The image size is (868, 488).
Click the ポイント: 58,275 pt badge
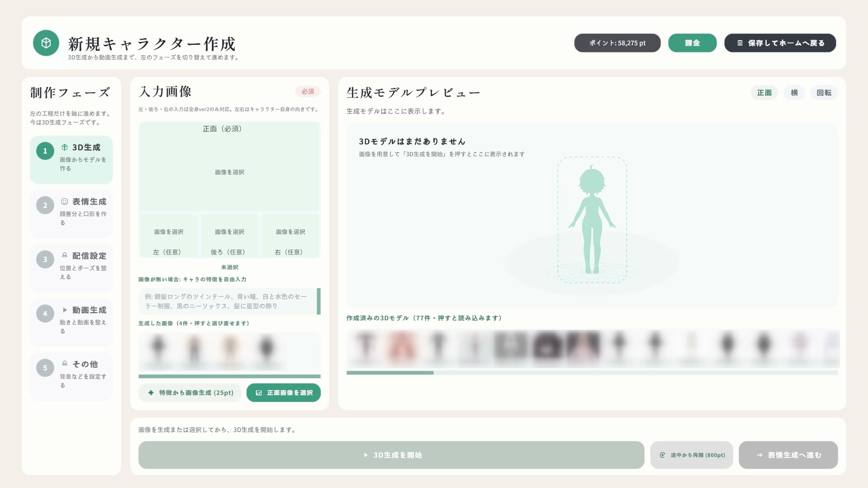coord(617,43)
